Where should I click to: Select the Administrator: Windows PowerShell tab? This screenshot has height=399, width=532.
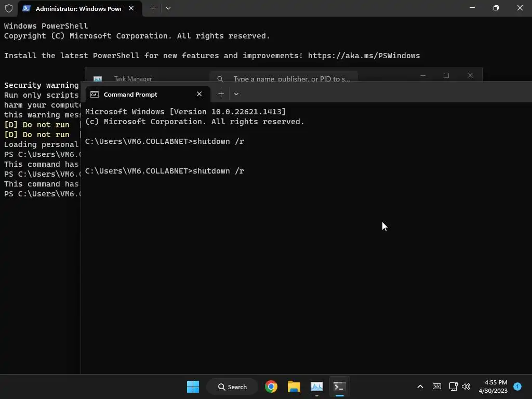click(79, 8)
